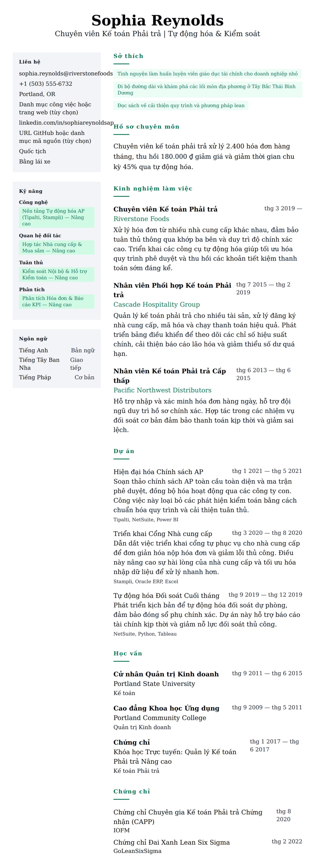This screenshot has width=315, height=868.
Task: Click Pacific Northwest Distributors company name
Action: click(162, 390)
